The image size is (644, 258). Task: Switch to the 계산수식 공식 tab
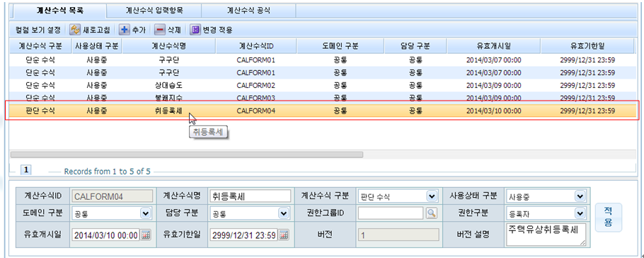tap(248, 11)
